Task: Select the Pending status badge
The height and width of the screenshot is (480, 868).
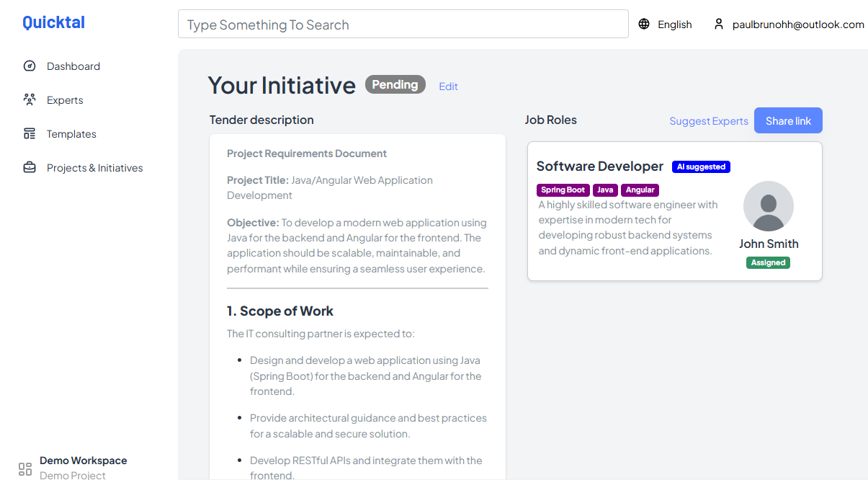Action: [x=395, y=85]
